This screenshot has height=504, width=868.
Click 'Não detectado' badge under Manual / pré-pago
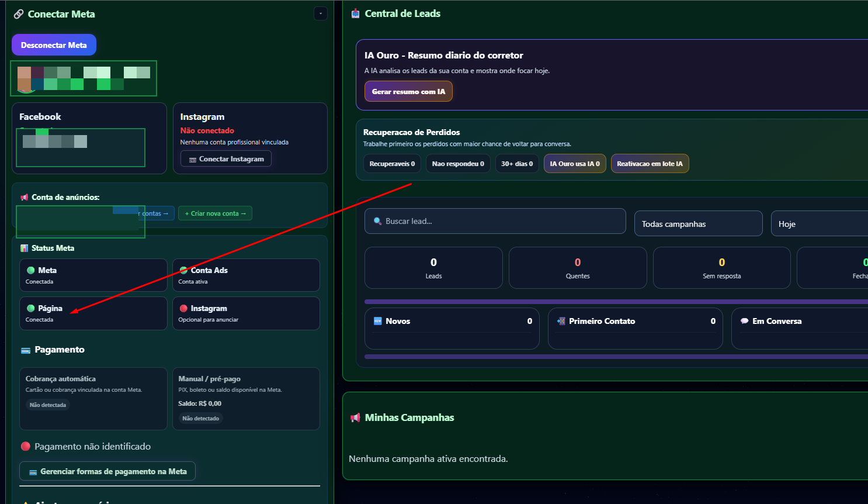tap(200, 418)
